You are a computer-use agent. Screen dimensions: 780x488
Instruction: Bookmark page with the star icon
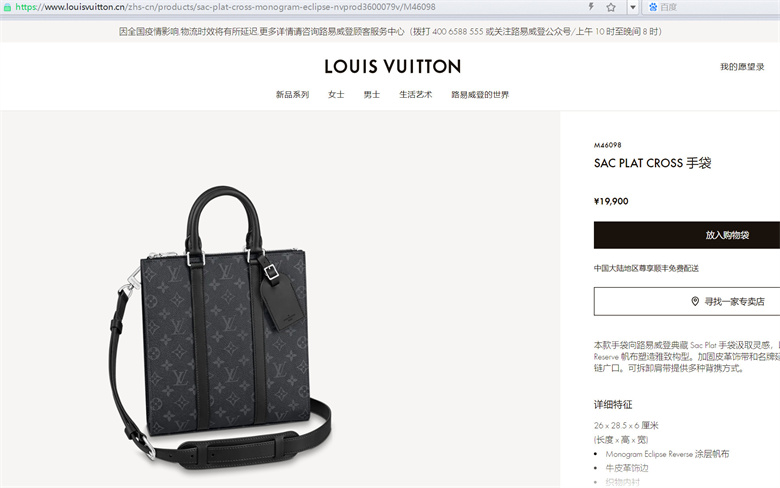point(611,7)
